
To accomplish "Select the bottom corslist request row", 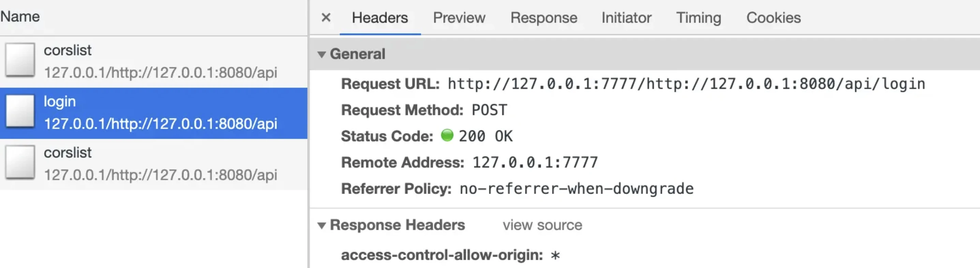I will [154, 164].
